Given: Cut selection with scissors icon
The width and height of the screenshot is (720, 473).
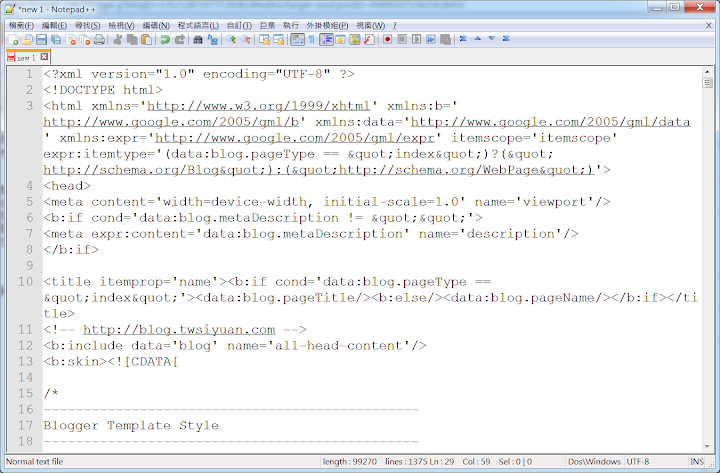Looking at the screenshot, I should pos(118,39).
